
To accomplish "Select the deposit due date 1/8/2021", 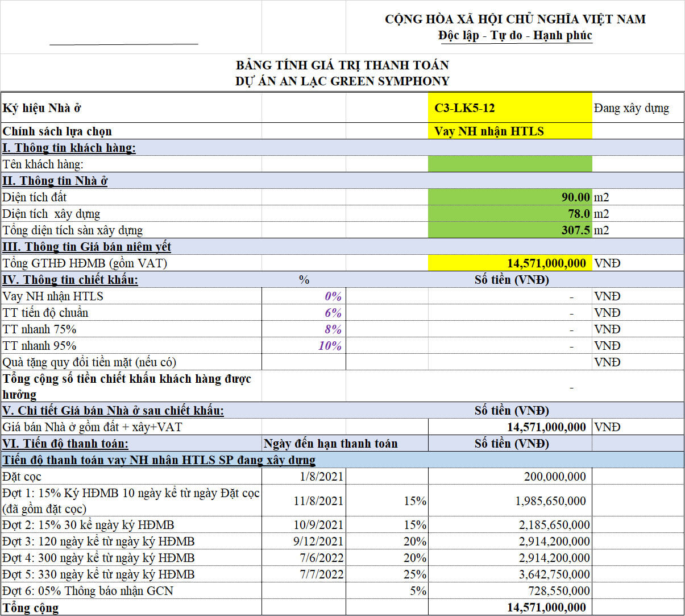I will [304, 477].
